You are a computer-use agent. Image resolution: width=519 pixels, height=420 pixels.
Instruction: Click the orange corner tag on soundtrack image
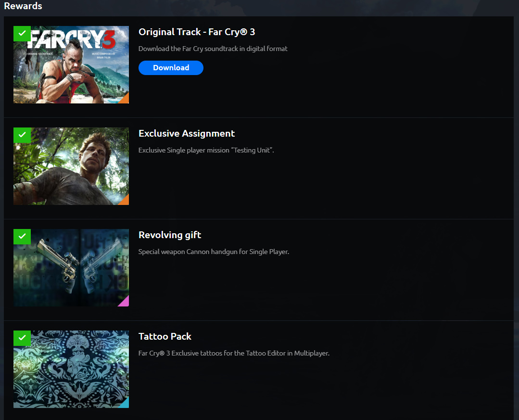(x=125, y=100)
